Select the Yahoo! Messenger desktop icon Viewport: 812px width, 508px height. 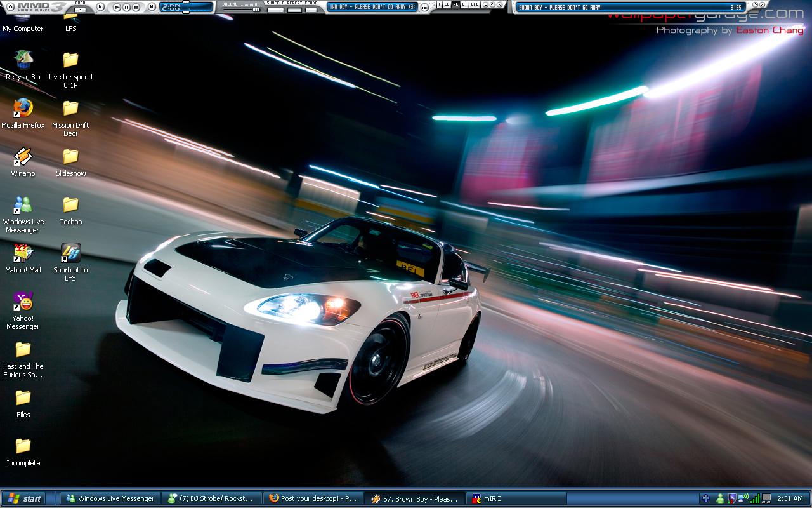coord(23,311)
